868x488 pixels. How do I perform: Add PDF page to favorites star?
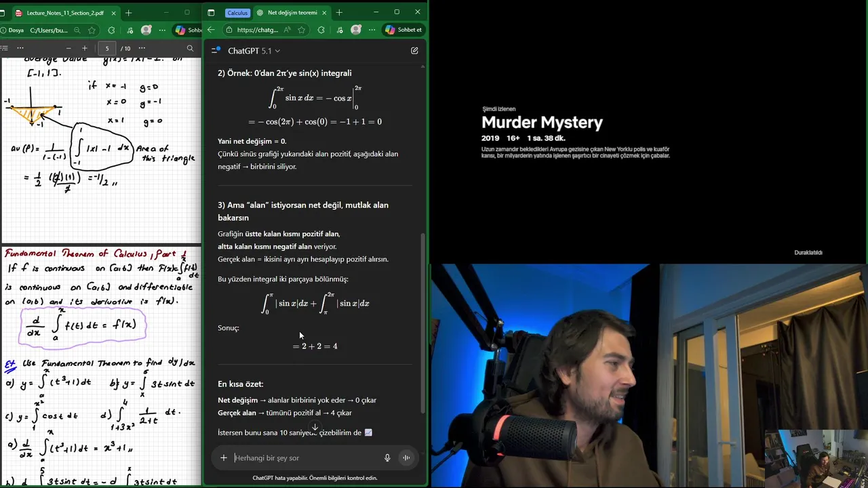(92, 30)
